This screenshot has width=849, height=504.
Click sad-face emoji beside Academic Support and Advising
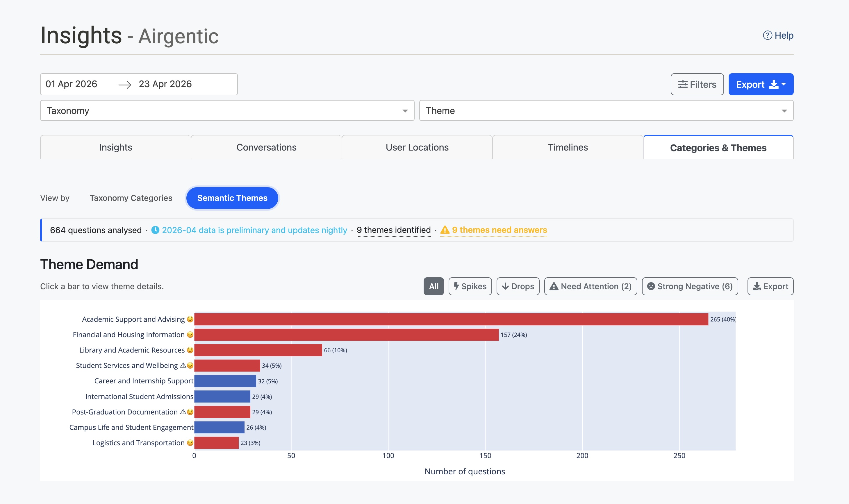190,319
